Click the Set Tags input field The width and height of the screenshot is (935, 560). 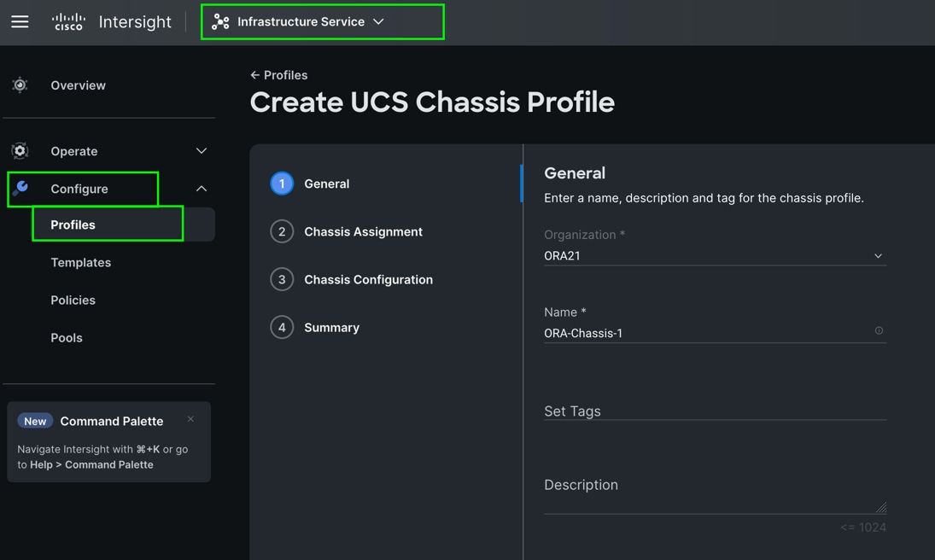(714, 411)
